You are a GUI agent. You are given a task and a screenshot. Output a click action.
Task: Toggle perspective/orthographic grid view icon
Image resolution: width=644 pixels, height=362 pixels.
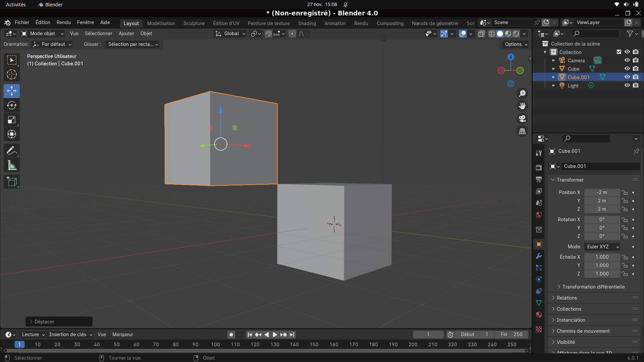pos(522,131)
